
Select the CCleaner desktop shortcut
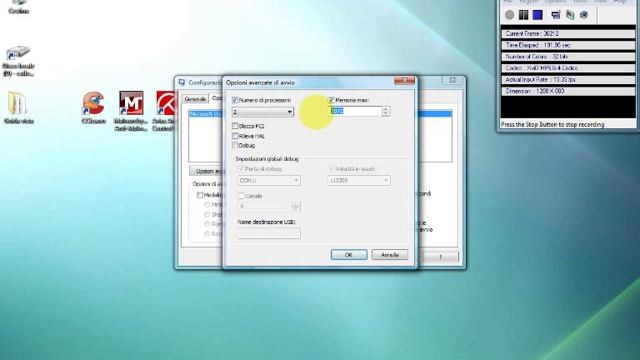point(93,107)
